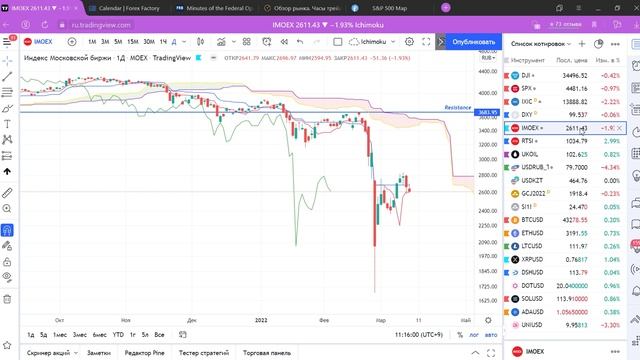Enter fullscreen chart mode

coord(426,42)
